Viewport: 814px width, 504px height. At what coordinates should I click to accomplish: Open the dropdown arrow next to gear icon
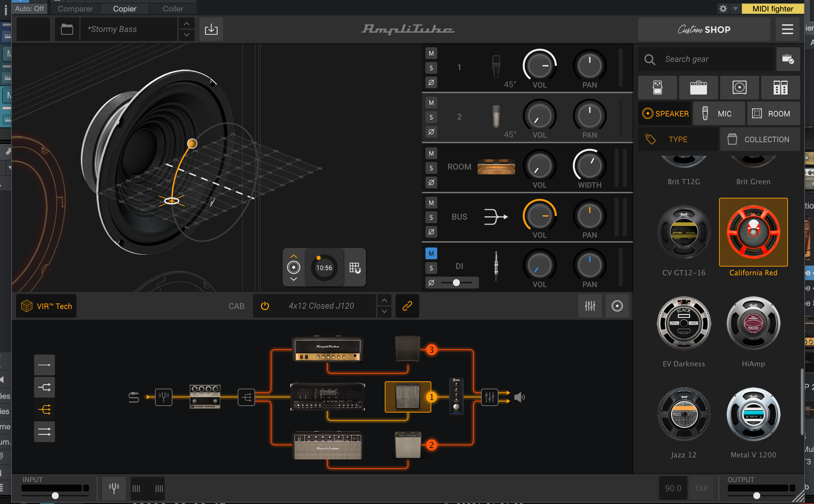(x=735, y=9)
